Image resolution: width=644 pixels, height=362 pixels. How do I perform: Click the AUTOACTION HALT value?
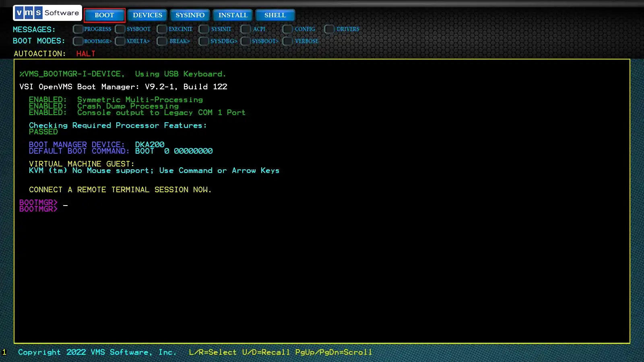pos(86,53)
